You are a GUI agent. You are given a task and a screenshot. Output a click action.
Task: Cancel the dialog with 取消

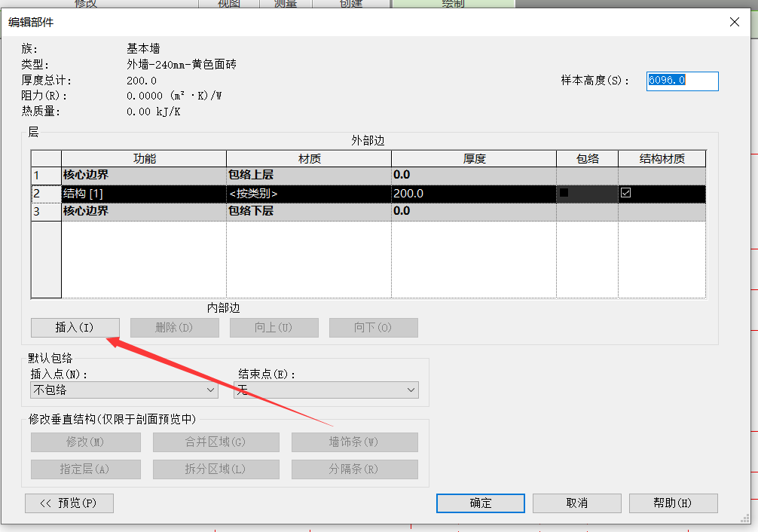click(576, 503)
